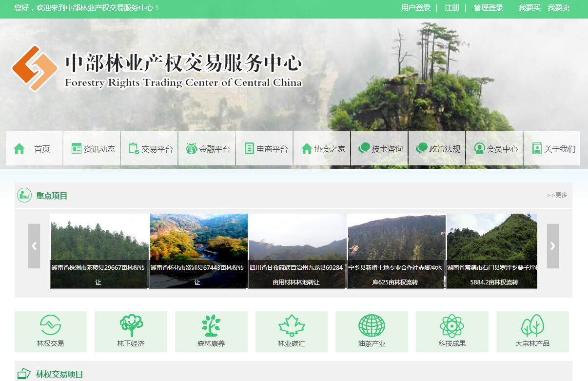This screenshot has width=588, height=381.
Task: Show previous slides with left carousel arrow
Action: click(34, 246)
